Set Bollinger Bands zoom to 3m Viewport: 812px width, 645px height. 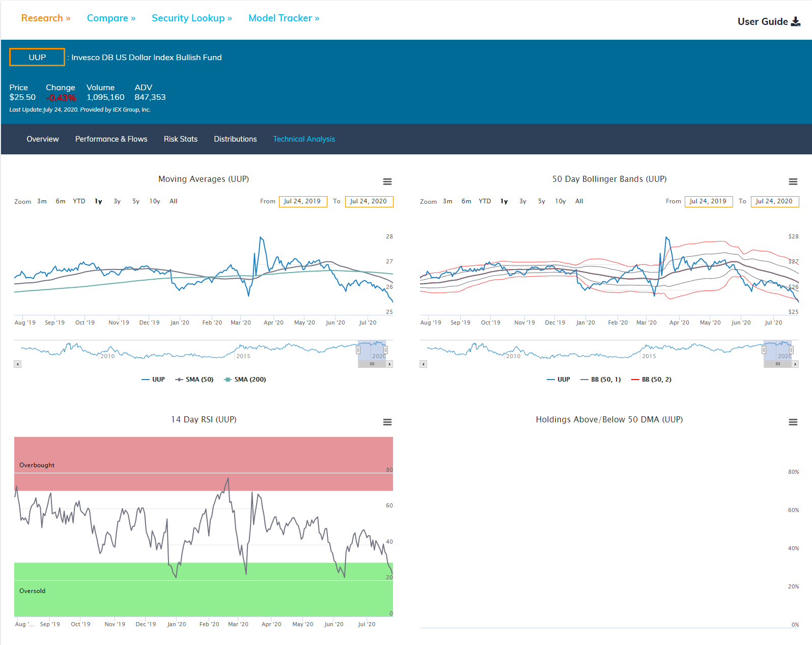click(x=447, y=201)
